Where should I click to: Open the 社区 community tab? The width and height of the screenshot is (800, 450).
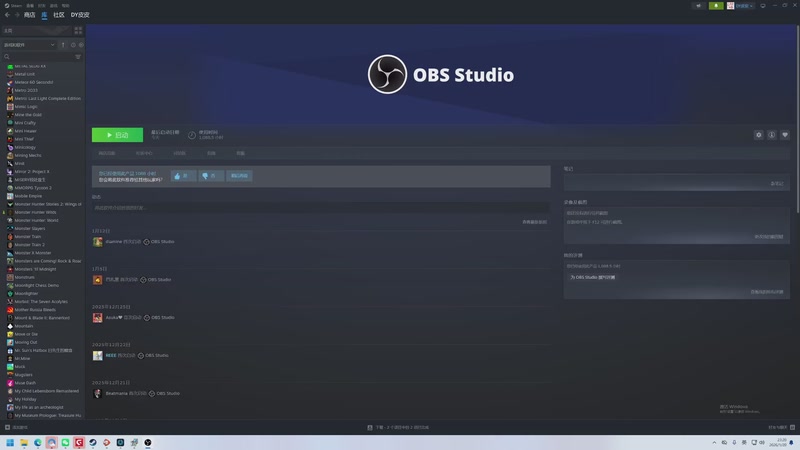coord(59,15)
